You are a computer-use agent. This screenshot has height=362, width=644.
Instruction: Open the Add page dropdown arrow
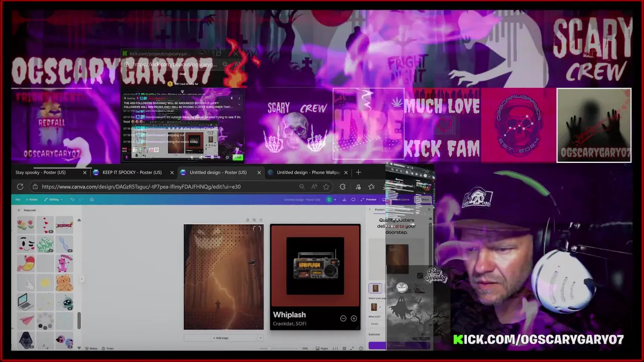coord(260,338)
